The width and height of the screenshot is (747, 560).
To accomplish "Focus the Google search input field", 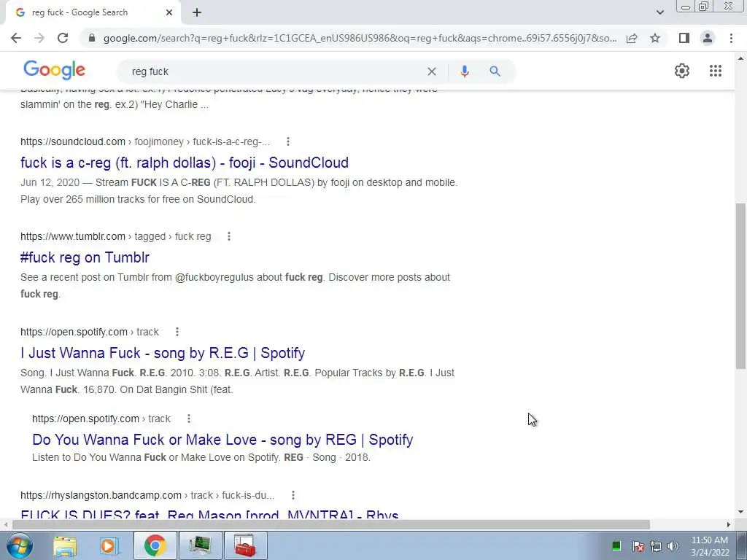I will (x=276, y=71).
